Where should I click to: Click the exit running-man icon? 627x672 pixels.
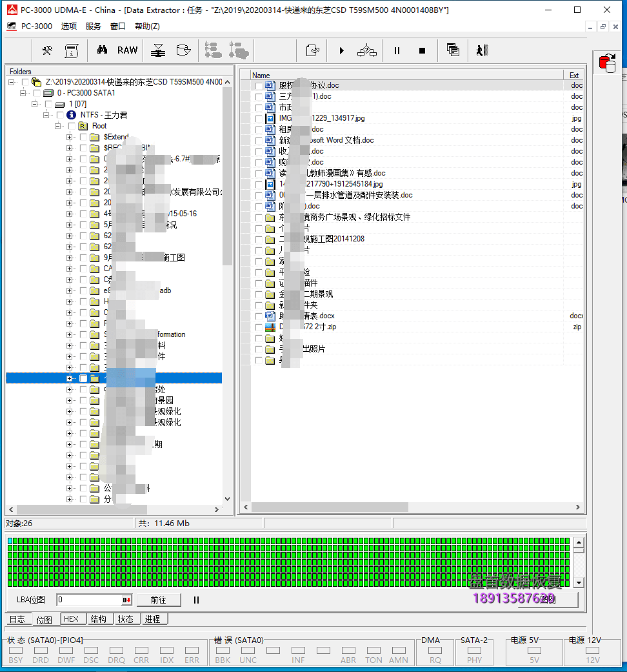483,50
